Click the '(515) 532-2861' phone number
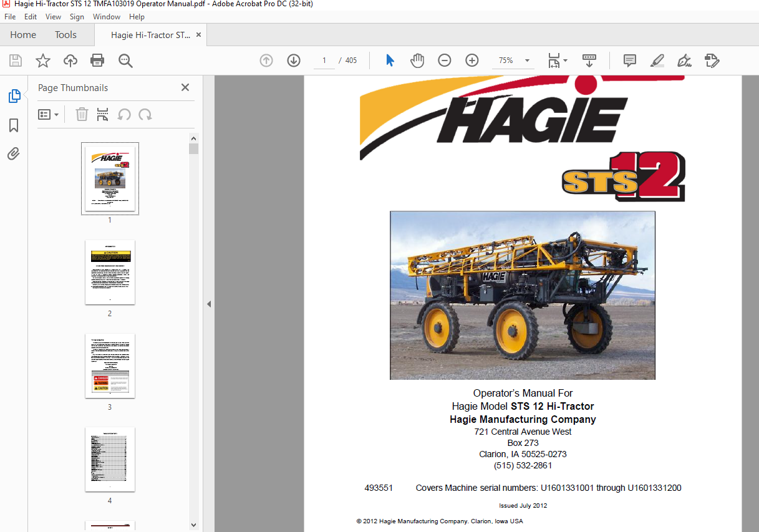The image size is (759, 532). (523, 465)
